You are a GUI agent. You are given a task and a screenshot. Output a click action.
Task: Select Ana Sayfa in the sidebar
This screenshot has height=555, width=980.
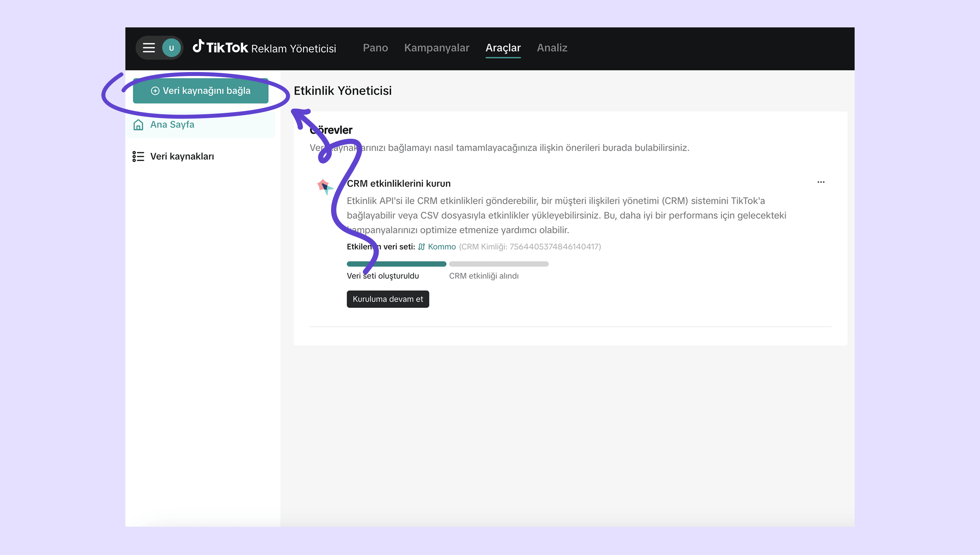click(172, 125)
